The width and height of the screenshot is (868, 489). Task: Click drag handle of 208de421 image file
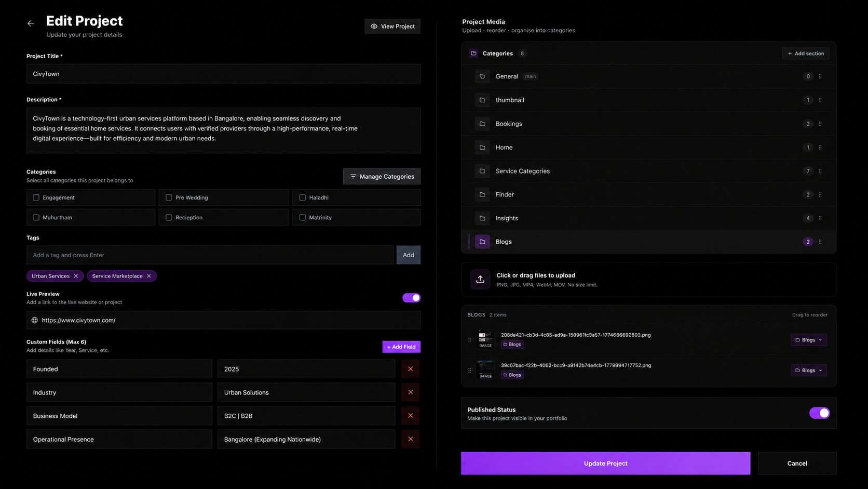pos(470,340)
